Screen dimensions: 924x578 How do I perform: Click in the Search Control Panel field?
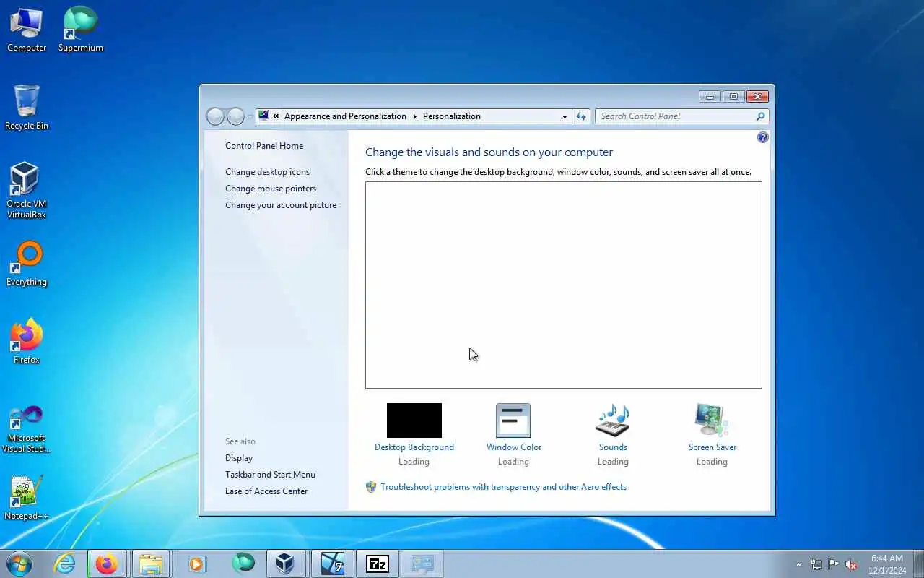click(675, 116)
